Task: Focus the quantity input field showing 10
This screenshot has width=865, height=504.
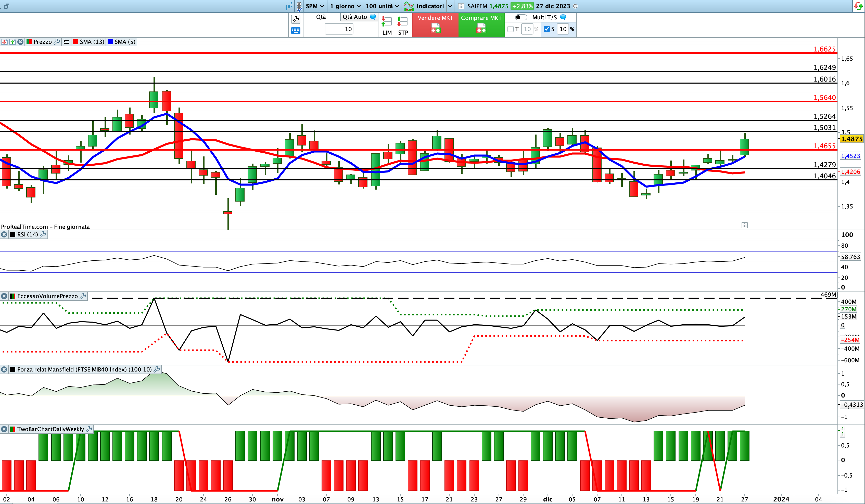Action: [339, 29]
